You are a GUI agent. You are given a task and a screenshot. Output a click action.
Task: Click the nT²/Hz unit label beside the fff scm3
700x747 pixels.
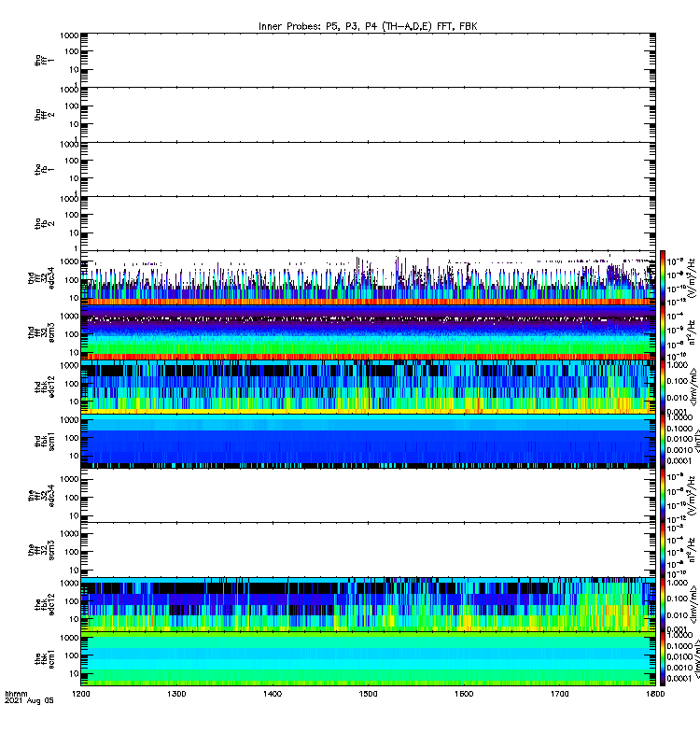tap(692, 550)
